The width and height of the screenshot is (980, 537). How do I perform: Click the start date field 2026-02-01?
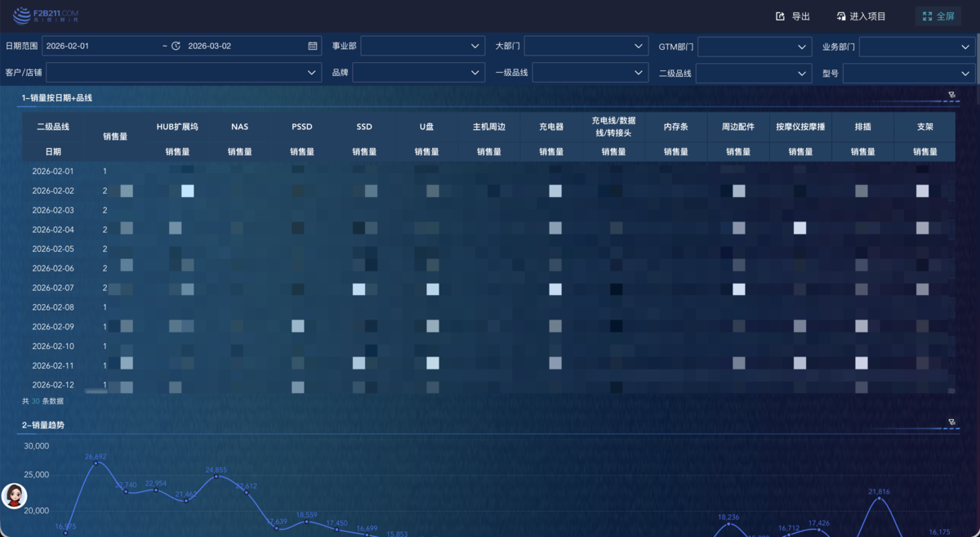(98, 47)
